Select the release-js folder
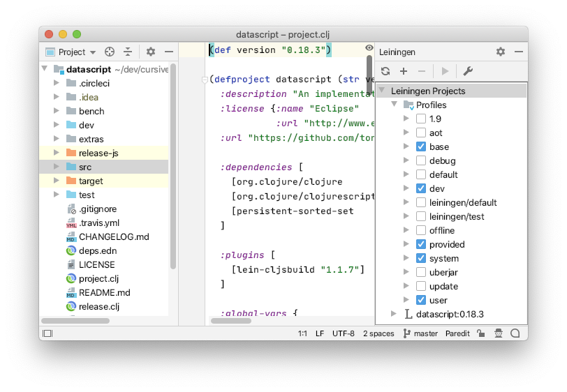This screenshot has height=392, width=567. [x=104, y=153]
